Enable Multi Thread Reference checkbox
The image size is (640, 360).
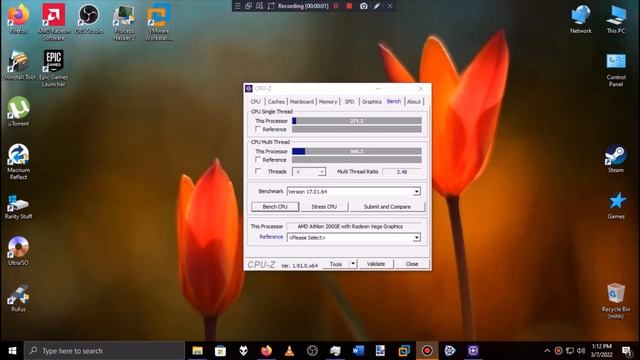[258, 159]
